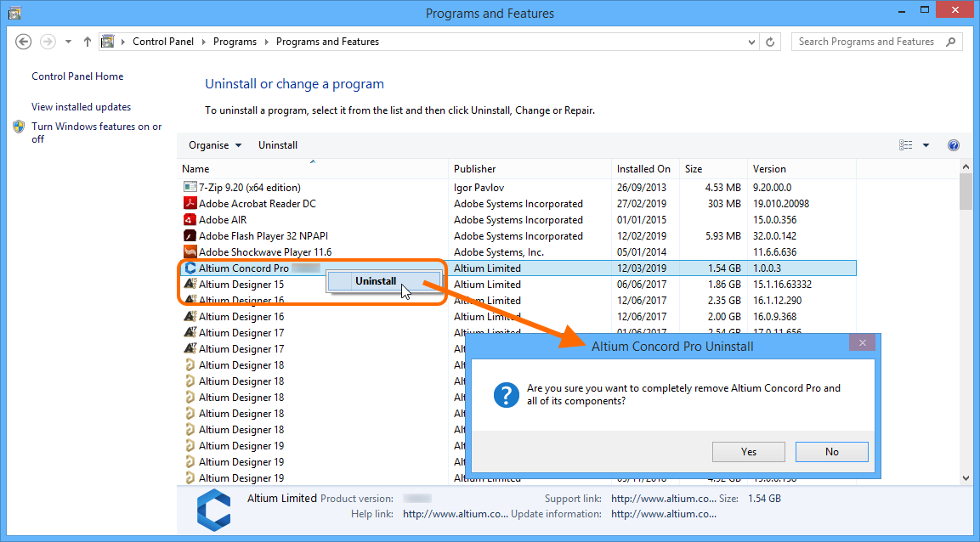Click the change view icon
This screenshot has height=542, width=980.
(x=906, y=145)
